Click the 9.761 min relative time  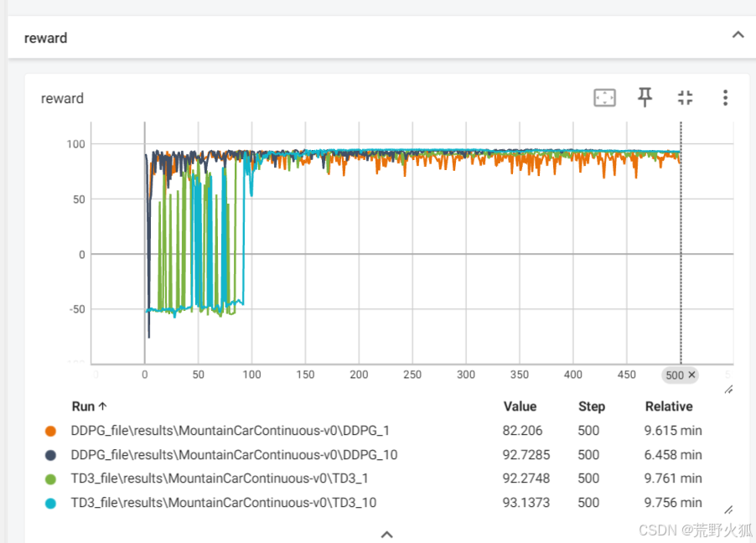[673, 478]
